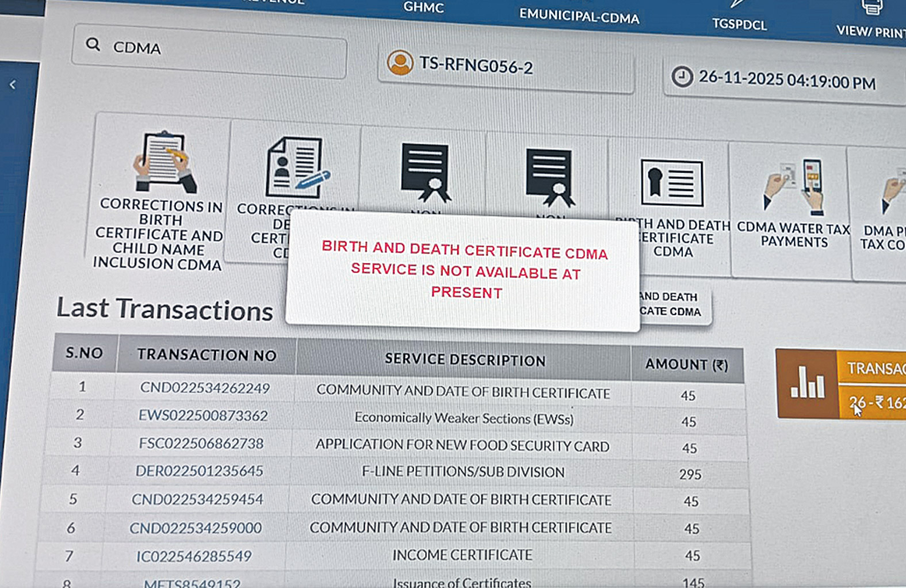This screenshot has width=906, height=588.
Task: Click the clock icon next to date
Action: click(682, 77)
